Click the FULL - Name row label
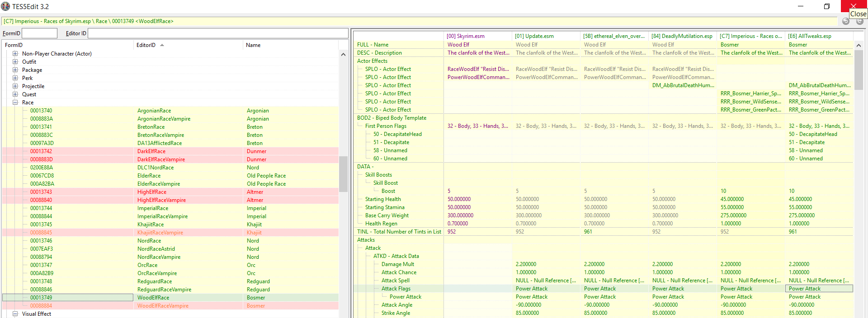The image size is (868, 318). 373,45
